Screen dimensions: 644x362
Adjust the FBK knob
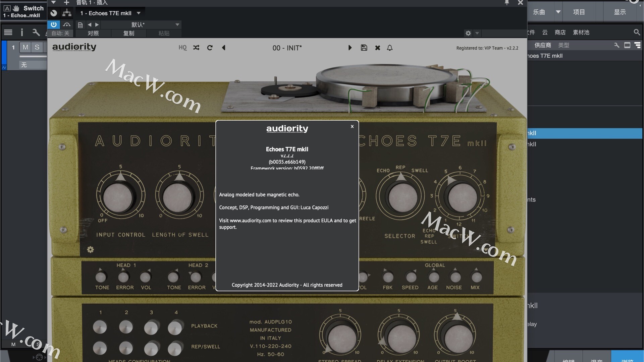(388, 277)
